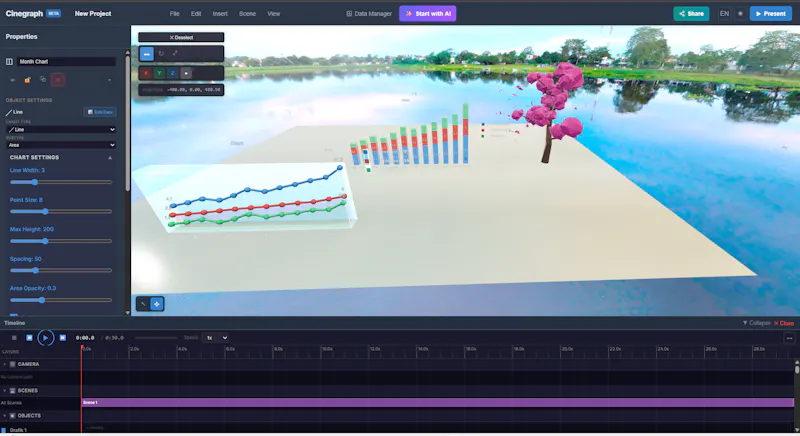800x436 pixels.
Task: Click the layout icon beside Month Chart name
Action: (x=9, y=62)
